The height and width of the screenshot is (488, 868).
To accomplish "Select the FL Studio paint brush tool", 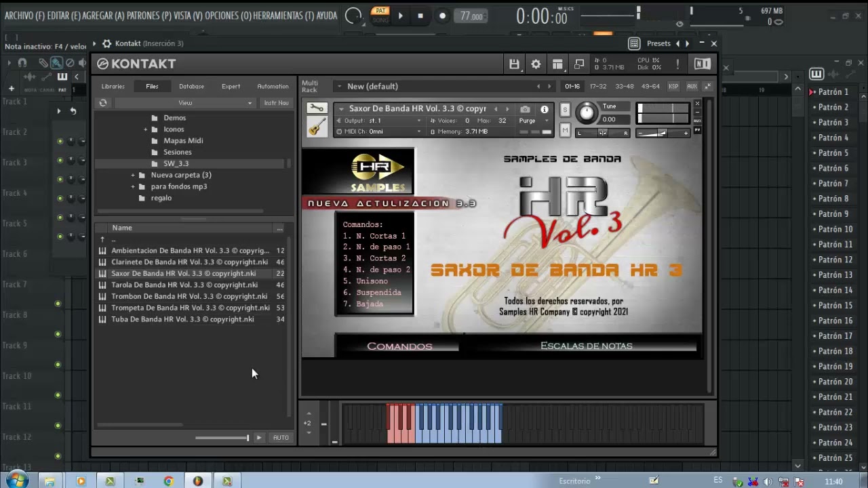I will [x=56, y=63].
